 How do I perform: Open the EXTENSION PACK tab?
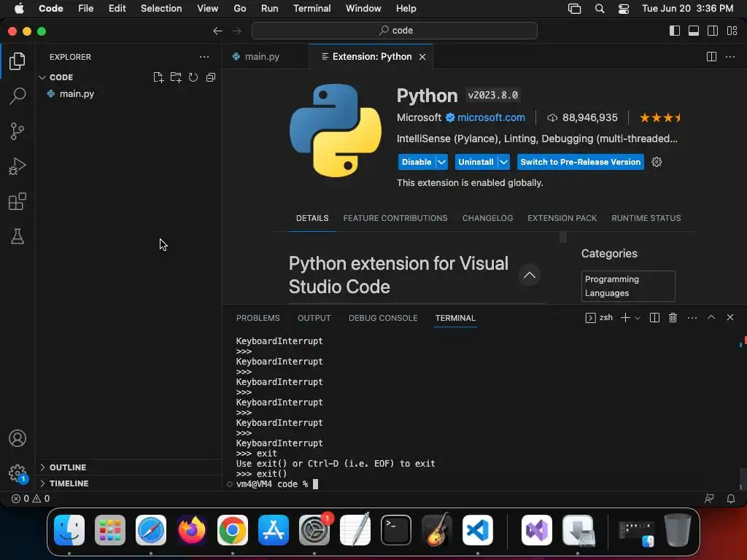tap(562, 218)
